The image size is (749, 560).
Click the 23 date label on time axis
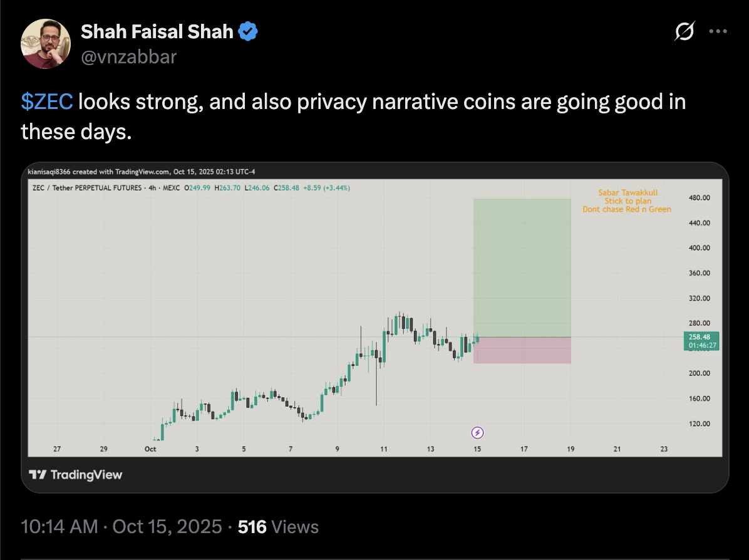click(x=664, y=449)
